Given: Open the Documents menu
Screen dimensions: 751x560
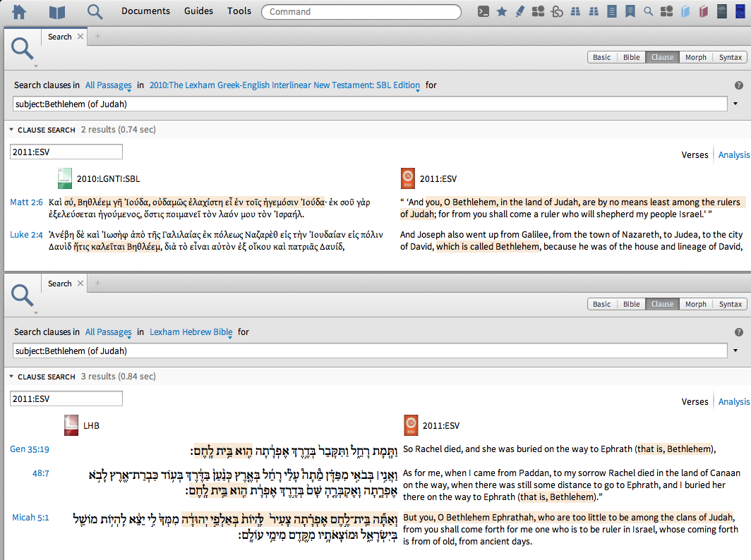Looking at the screenshot, I should tap(145, 11).
